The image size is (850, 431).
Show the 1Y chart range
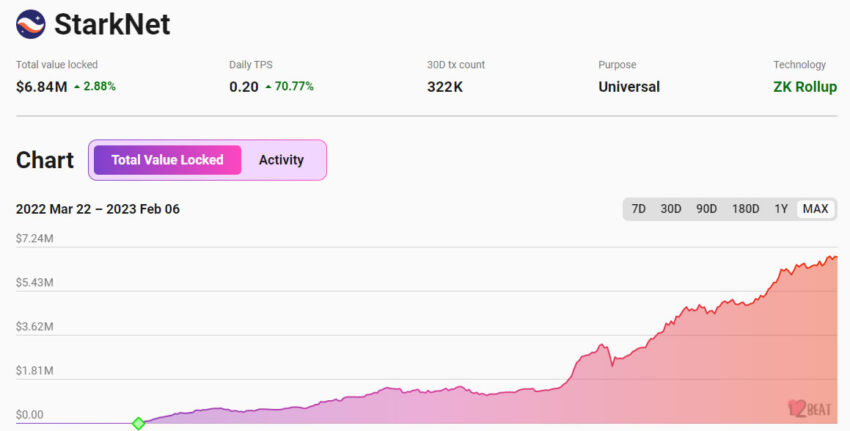pos(781,209)
